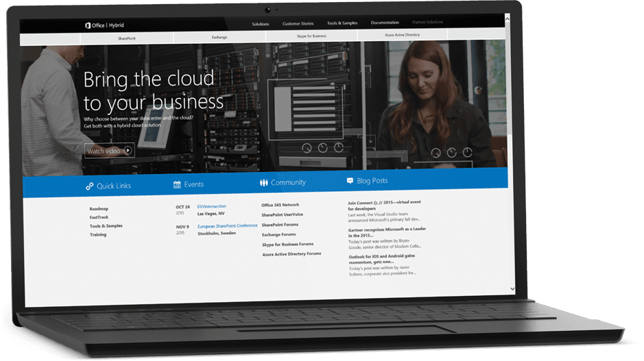Click the Stockholm, Sweden location text
Screen dimensions: 644x361
point(217,234)
